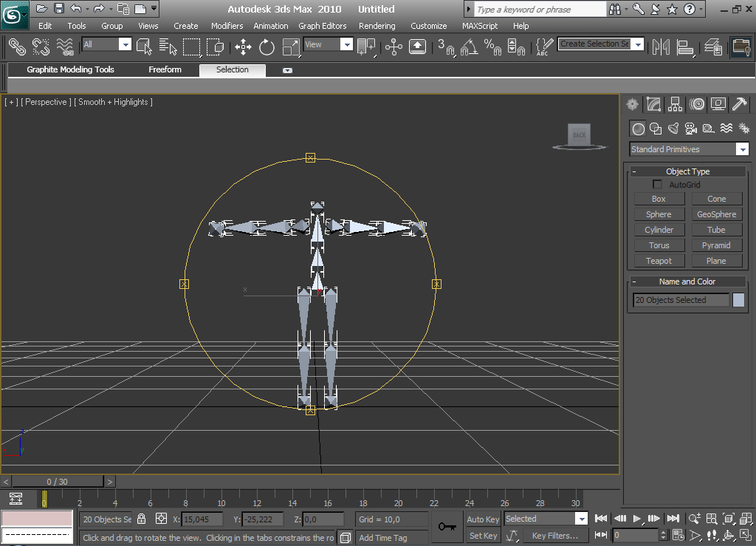Click the Play Animation button

[x=637, y=519]
